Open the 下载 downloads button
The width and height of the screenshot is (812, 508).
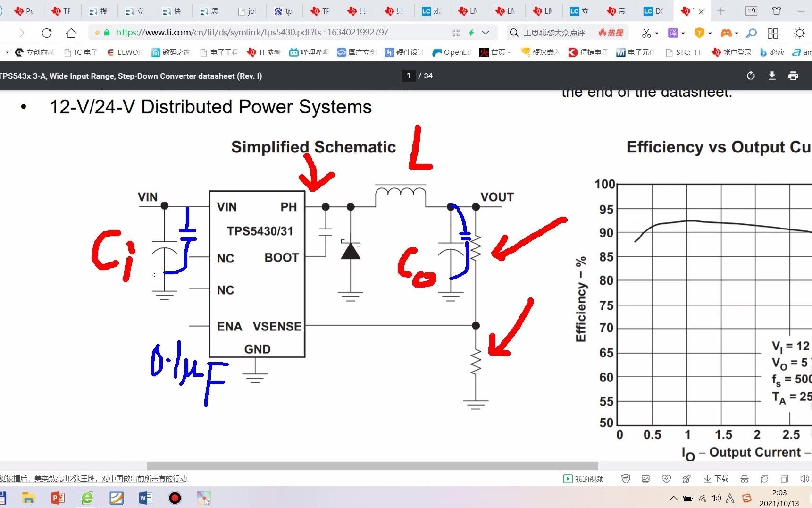(x=716, y=479)
